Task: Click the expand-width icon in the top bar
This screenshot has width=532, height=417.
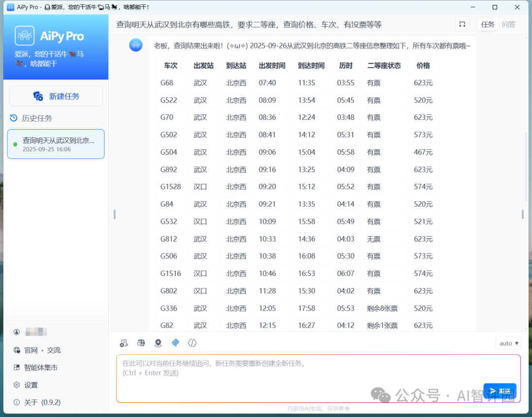Action: 462,24
